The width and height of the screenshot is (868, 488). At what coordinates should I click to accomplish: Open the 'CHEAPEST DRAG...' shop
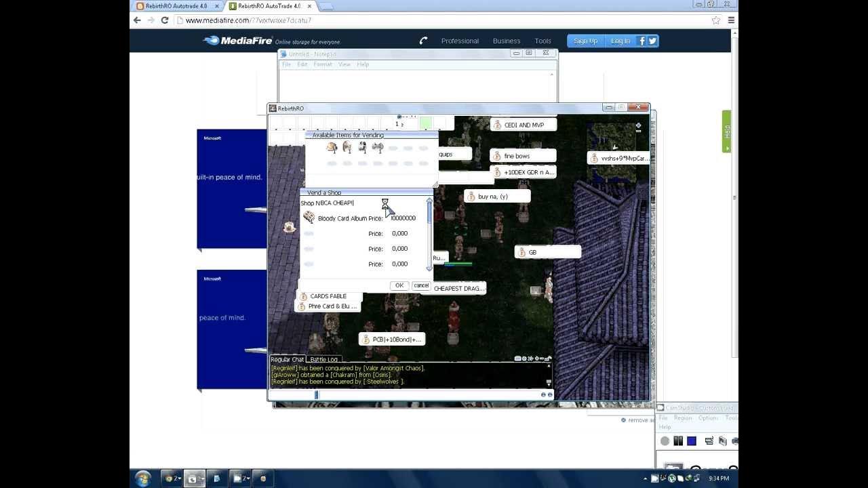pyautogui.click(x=458, y=289)
